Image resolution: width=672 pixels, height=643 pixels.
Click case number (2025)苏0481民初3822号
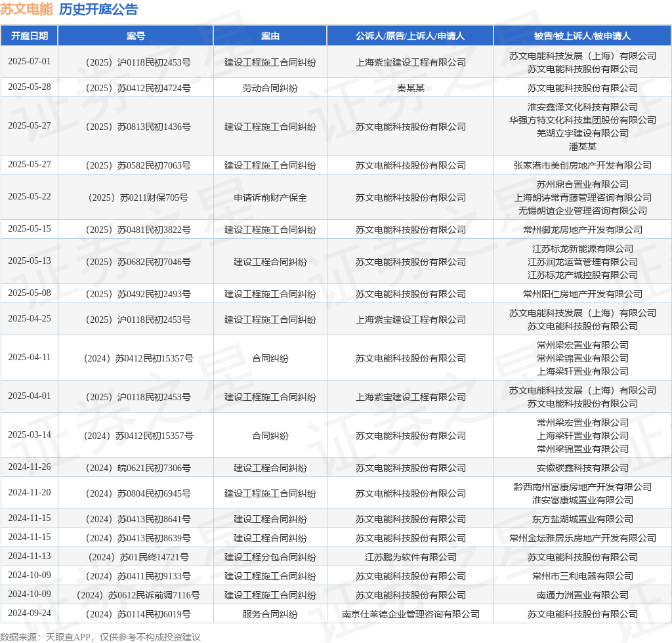[x=138, y=230]
